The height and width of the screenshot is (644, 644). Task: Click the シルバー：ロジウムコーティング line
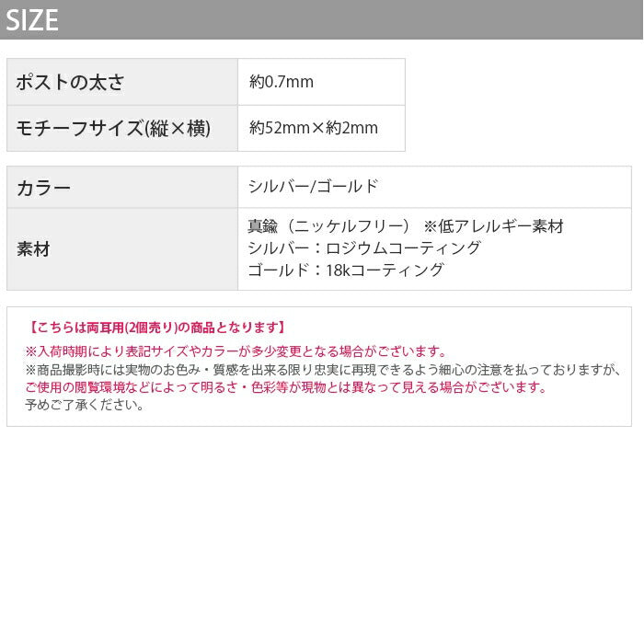364,248
